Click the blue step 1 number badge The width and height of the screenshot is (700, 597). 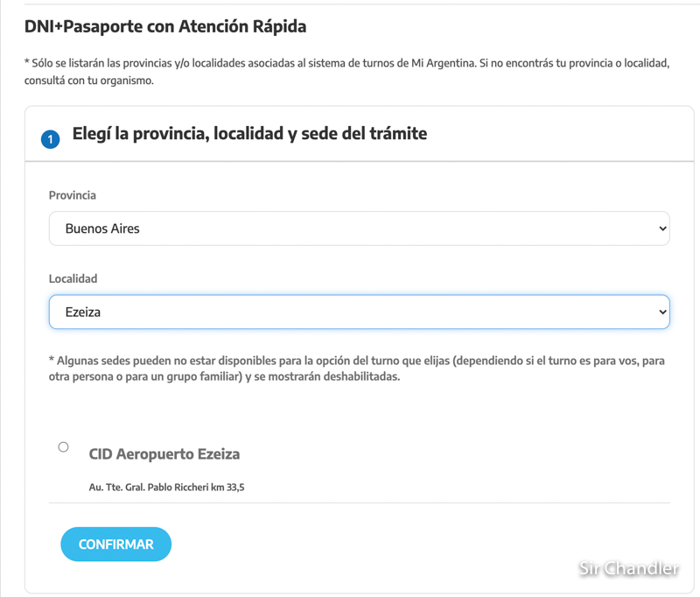51,138
